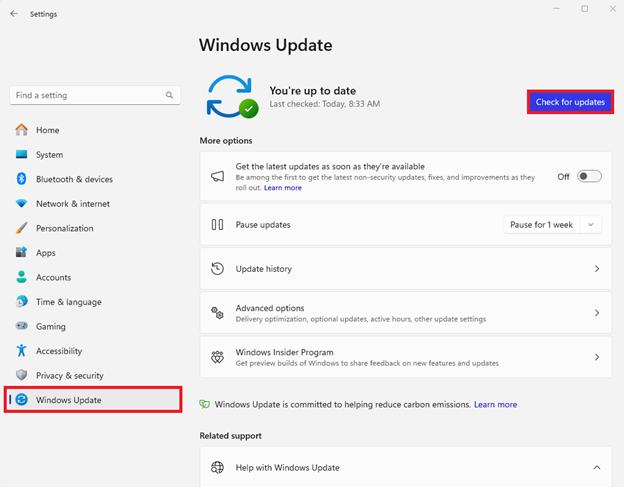624x488 pixels.
Task: Open Update history chevron
Action: [x=597, y=269]
